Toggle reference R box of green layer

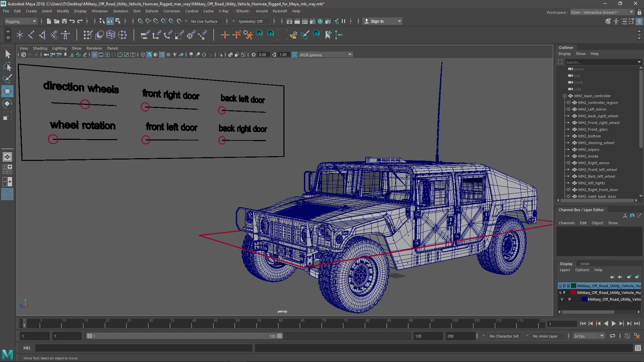click(568, 286)
